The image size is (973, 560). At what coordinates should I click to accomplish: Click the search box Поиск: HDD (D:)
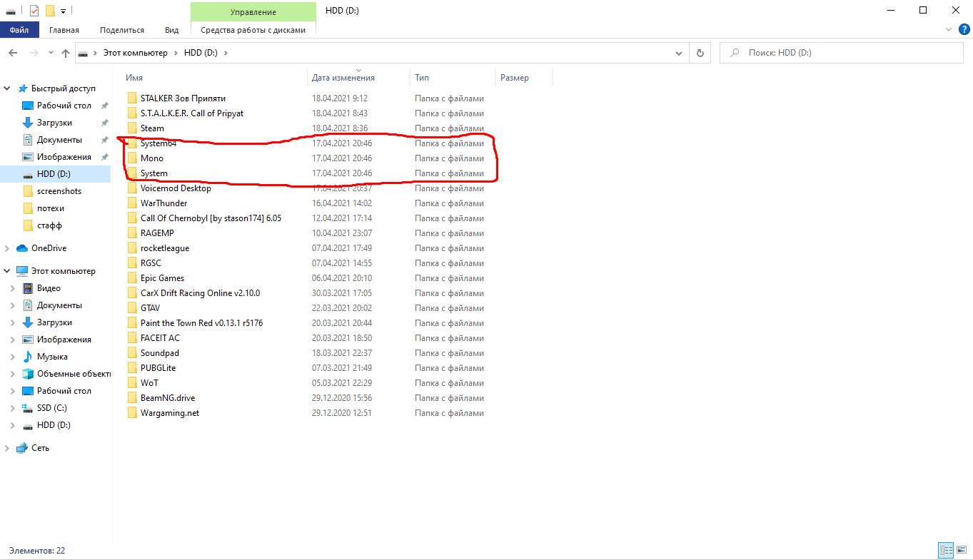[842, 53]
